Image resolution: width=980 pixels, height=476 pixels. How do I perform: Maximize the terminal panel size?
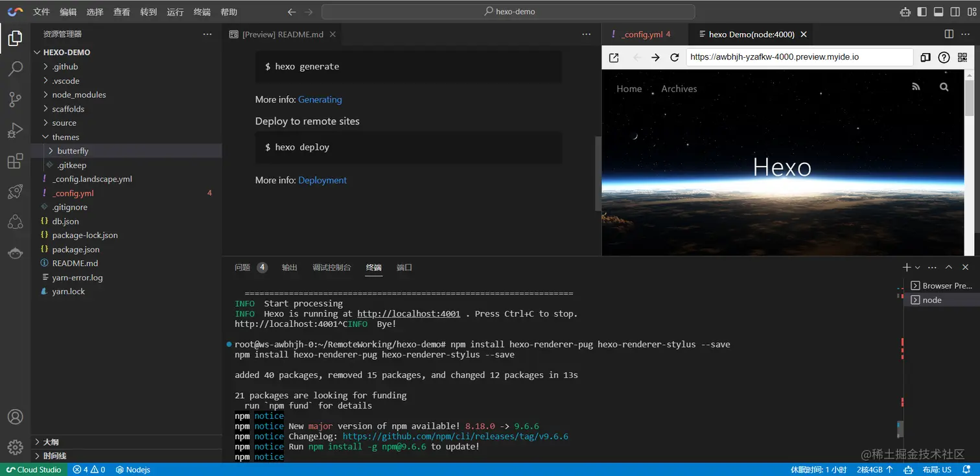pyautogui.click(x=949, y=267)
